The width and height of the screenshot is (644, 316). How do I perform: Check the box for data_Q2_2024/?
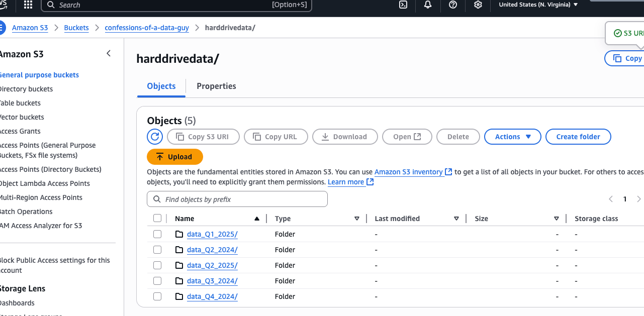157,250
